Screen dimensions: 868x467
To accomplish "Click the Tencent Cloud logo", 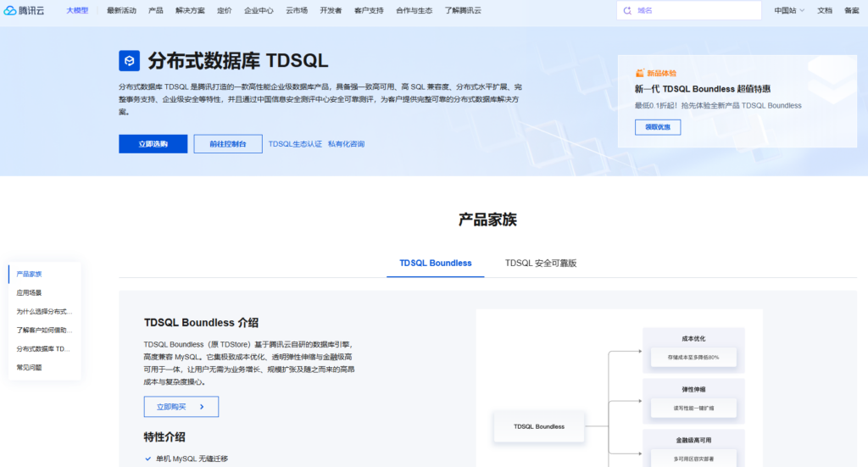I will (x=24, y=10).
